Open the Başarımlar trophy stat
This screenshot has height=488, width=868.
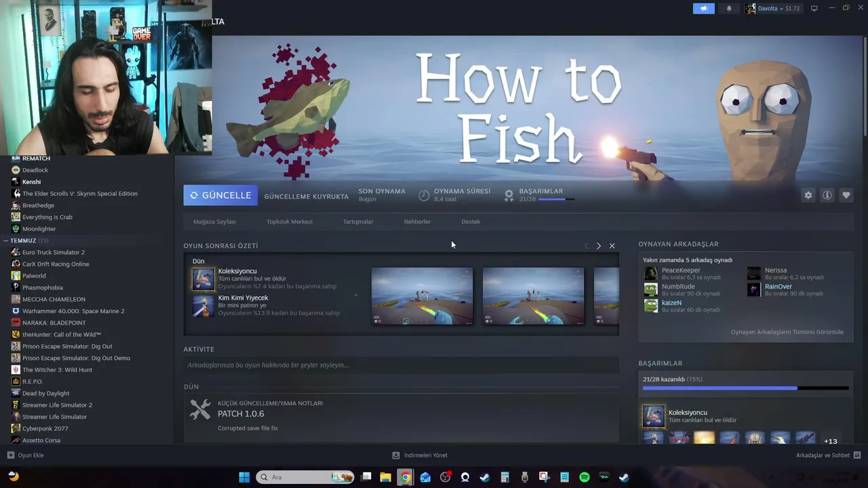click(509, 195)
